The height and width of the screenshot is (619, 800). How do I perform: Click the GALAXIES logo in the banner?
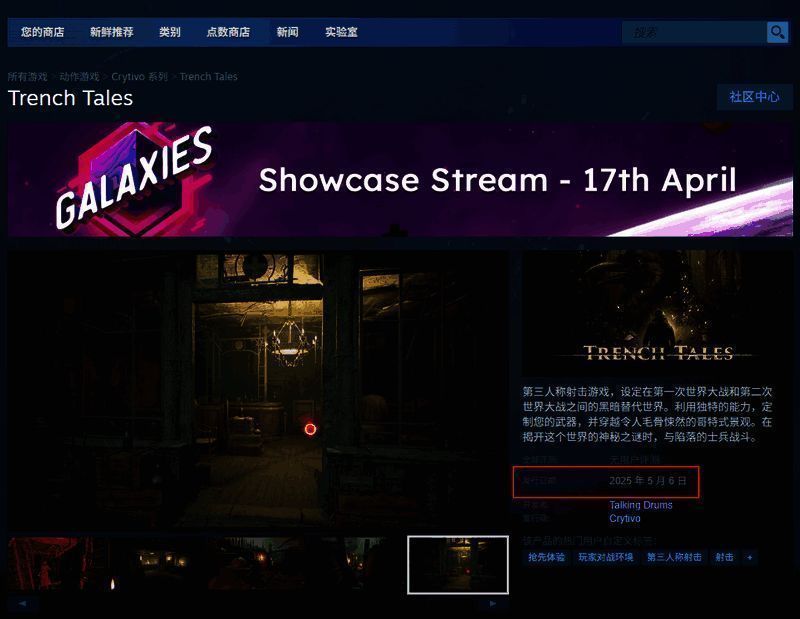[134, 178]
